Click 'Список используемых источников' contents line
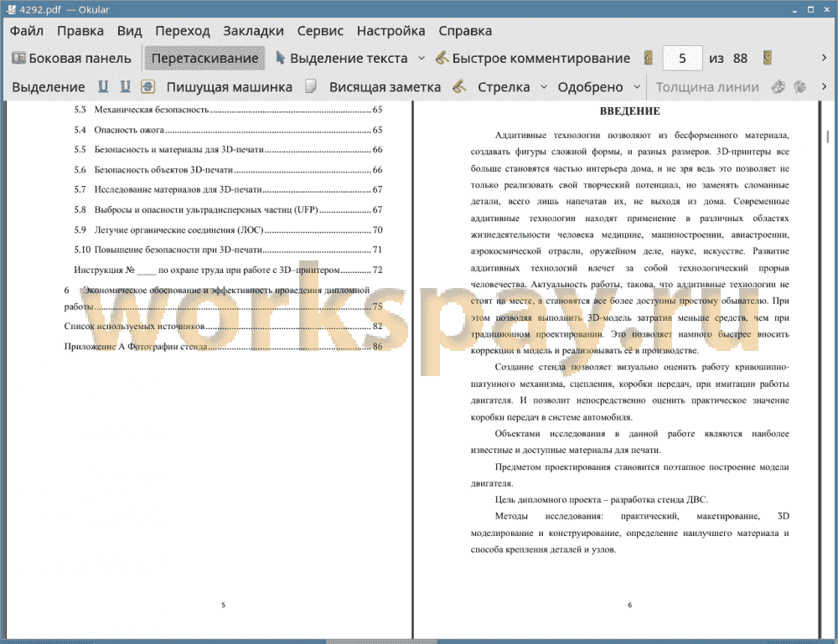Viewport: 838px width, 644px height. [224, 327]
